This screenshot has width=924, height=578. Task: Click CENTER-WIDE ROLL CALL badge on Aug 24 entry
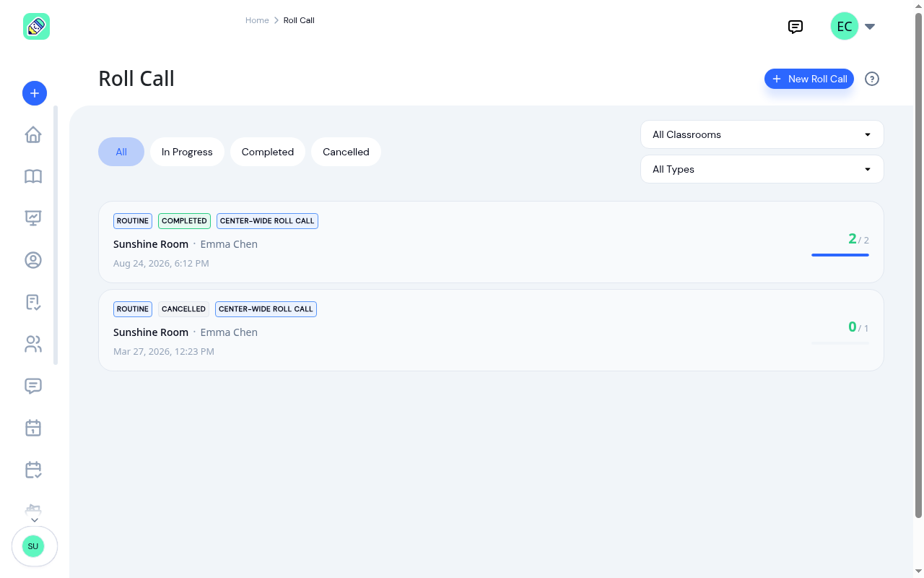(267, 221)
